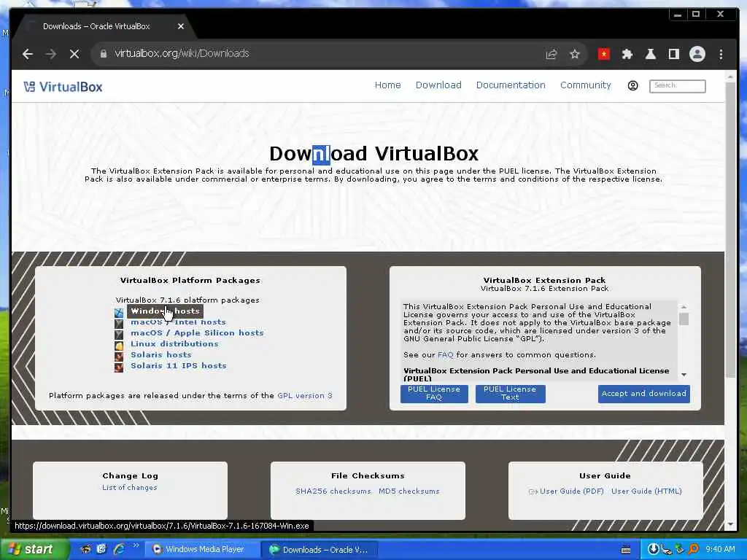Open User Guide (HTML) link
The height and width of the screenshot is (560, 747).
[x=646, y=491]
